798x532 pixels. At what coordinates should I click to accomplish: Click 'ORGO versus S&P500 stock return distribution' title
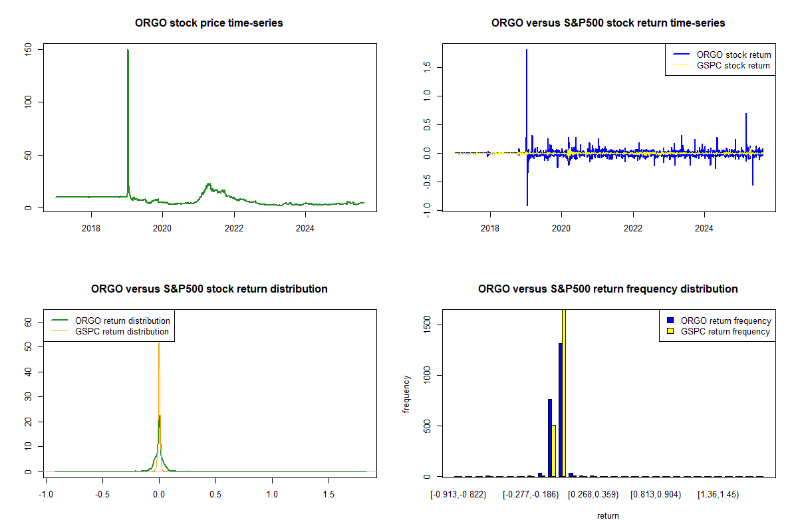pyautogui.click(x=209, y=289)
